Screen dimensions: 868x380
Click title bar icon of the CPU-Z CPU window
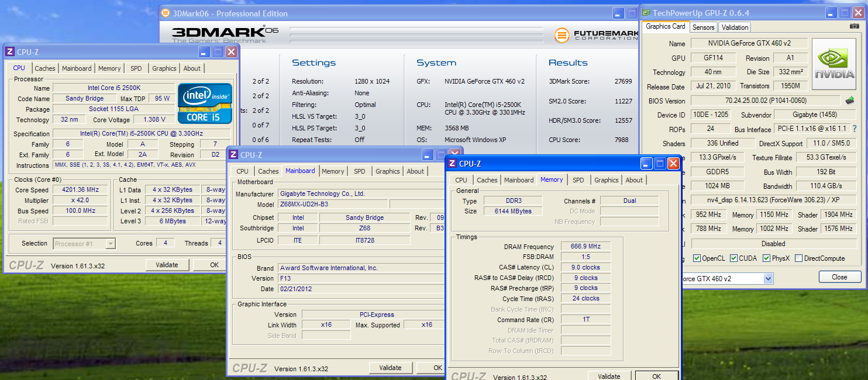click(x=9, y=52)
